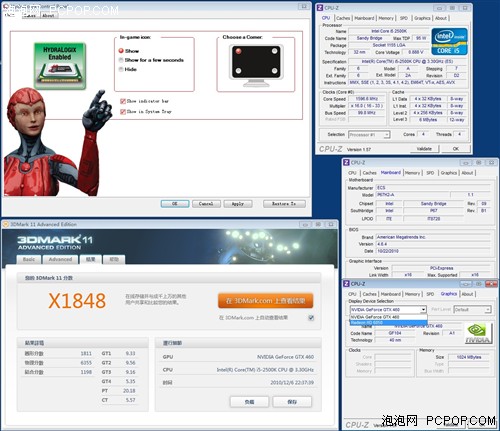
Task: Click the left button below 3DMark run details
Action: click(x=249, y=402)
